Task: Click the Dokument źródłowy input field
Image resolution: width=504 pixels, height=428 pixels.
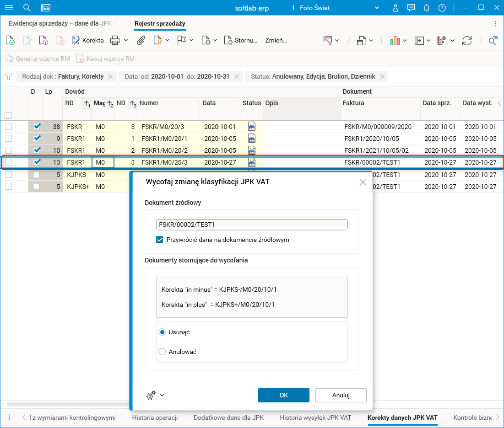Action: tap(252, 225)
